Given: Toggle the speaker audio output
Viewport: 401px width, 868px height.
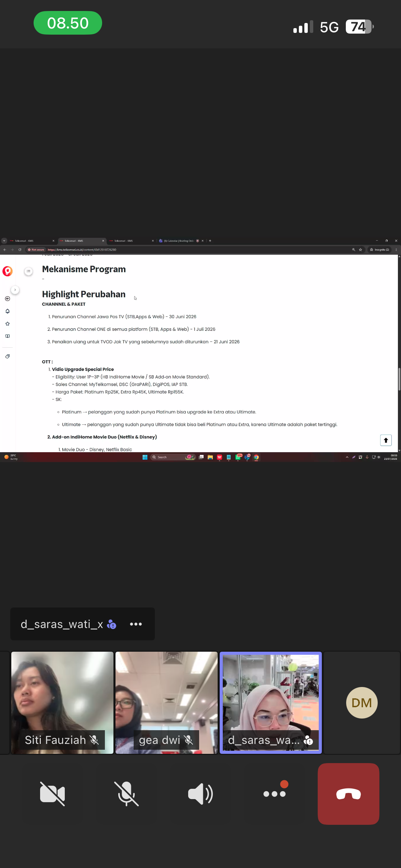Looking at the screenshot, I should pos(200,794).
